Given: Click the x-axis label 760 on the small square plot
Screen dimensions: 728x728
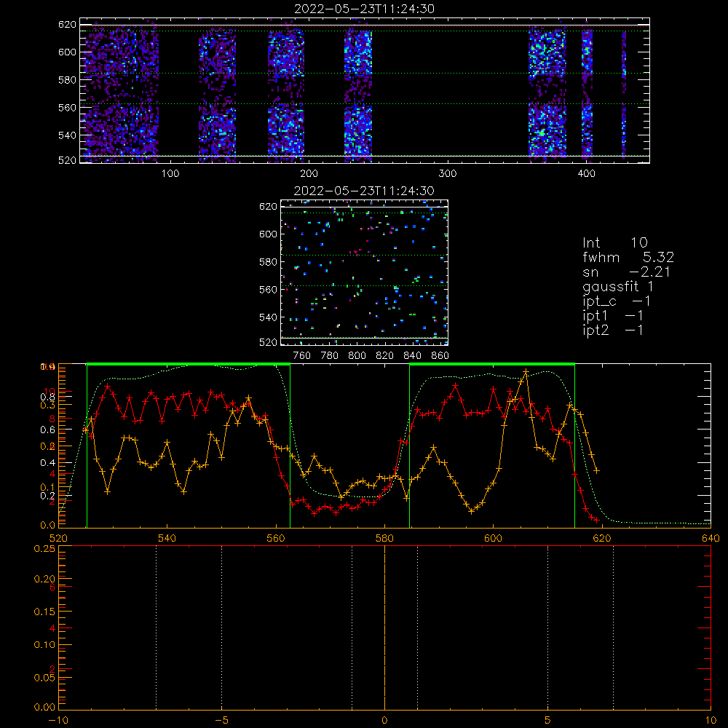Looking at the screenshot, I should [302, 356].
